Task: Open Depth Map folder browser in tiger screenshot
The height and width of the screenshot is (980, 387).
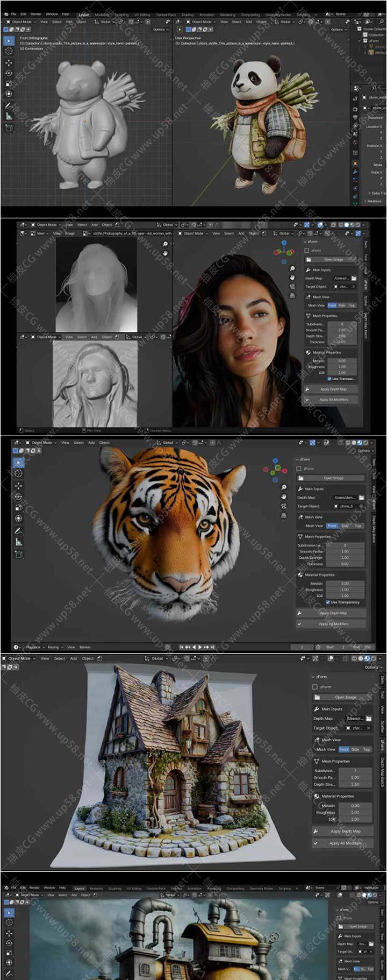Action: (x=362, y=498)
